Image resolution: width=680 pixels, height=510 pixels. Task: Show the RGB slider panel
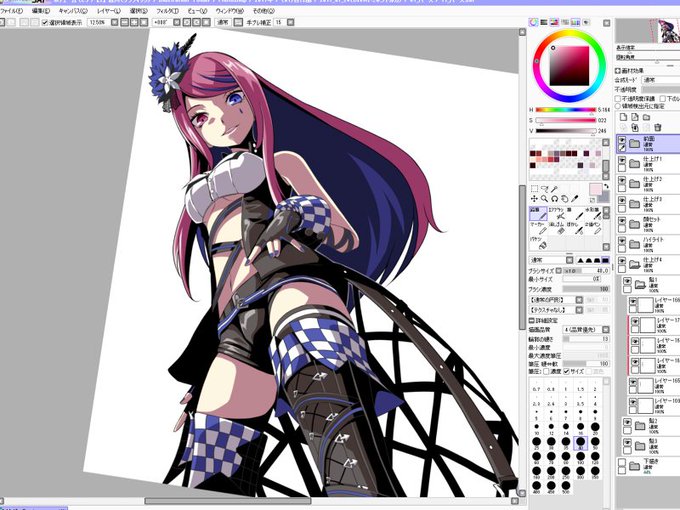(544, 22)
